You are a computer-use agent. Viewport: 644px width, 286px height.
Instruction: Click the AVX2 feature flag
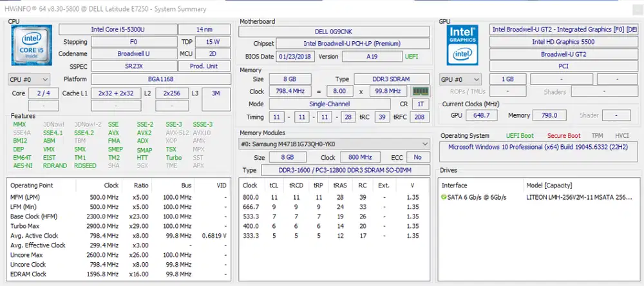coord(144,133)
